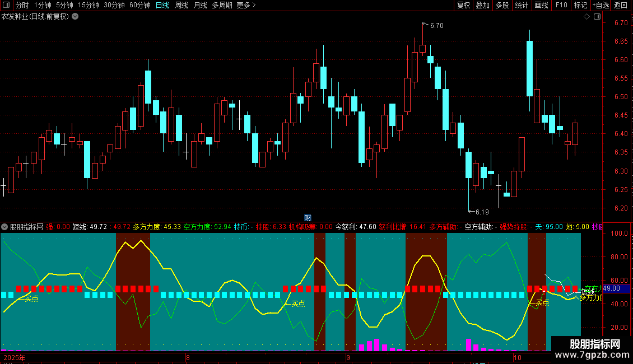Click the 短线: 49.72 indicator value
This screenshot has width=633, height=364.
[x=90, y=227]
